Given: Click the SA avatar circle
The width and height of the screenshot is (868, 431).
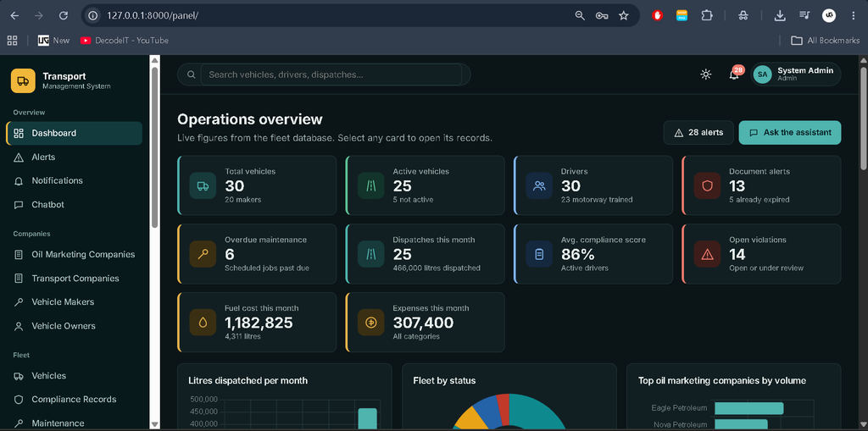Looking at the screenshot, I should (762, 75).
